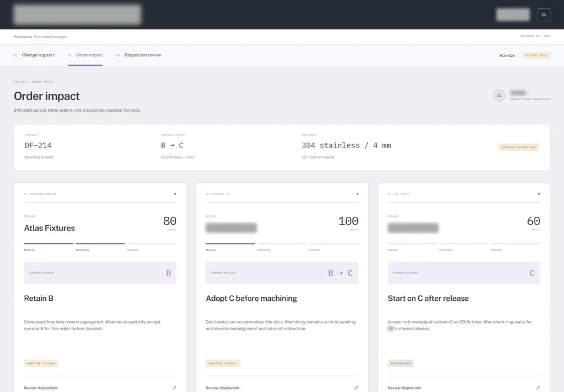The width and height of the screenshot is (564, 392).
Task: Click the Release hold badge next to ECN-026
Action: click(x=536, y=55)
